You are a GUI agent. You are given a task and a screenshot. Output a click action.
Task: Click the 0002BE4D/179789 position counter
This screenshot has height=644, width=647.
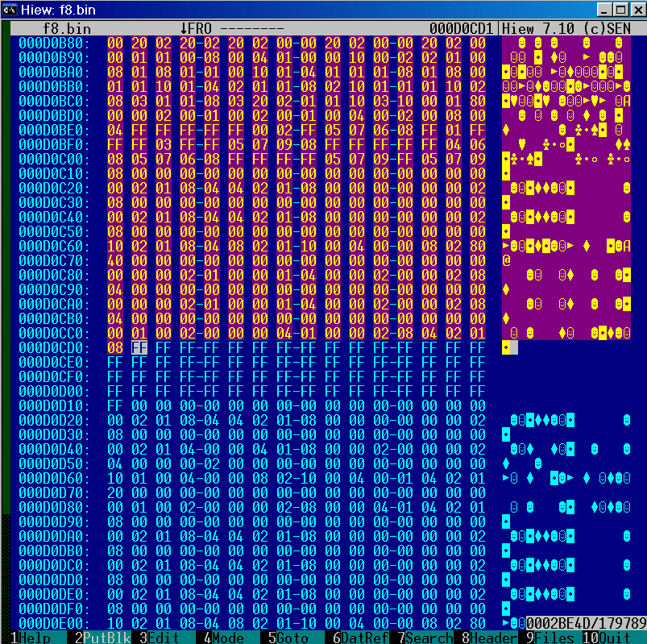click(x=586, y=623)
